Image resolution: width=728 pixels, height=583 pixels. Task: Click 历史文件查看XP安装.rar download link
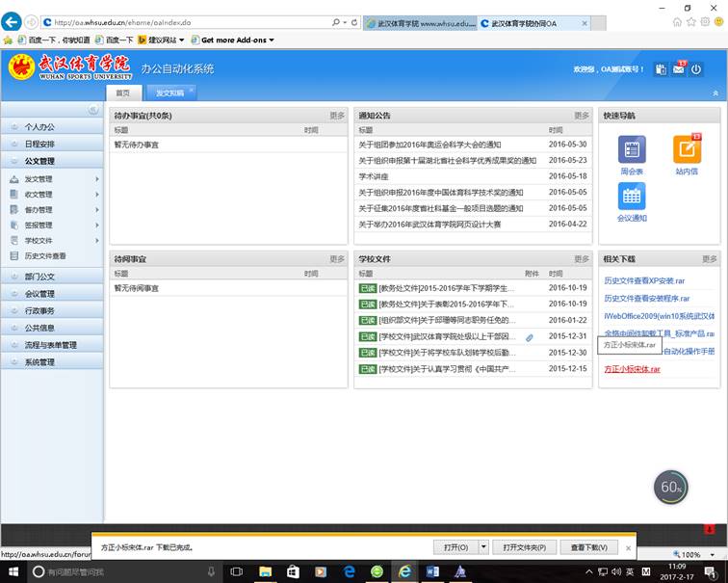coord(644,280)
